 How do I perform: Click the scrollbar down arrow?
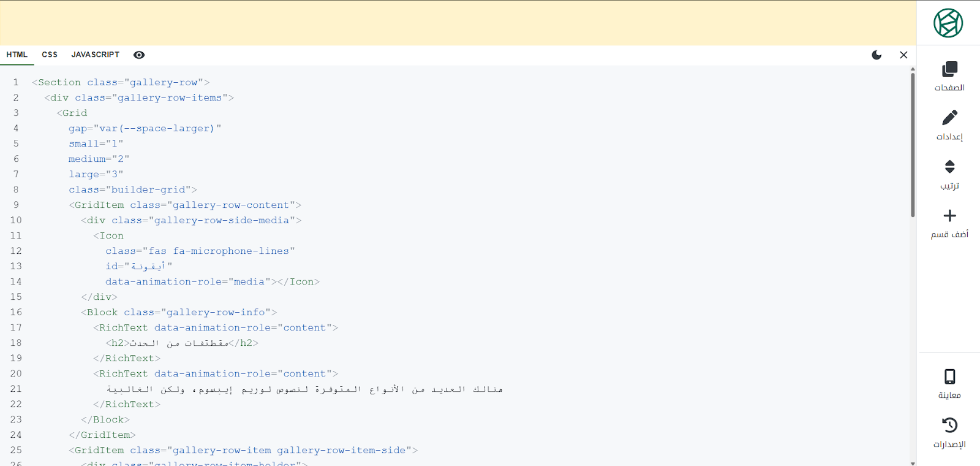[x=913, y=463]
